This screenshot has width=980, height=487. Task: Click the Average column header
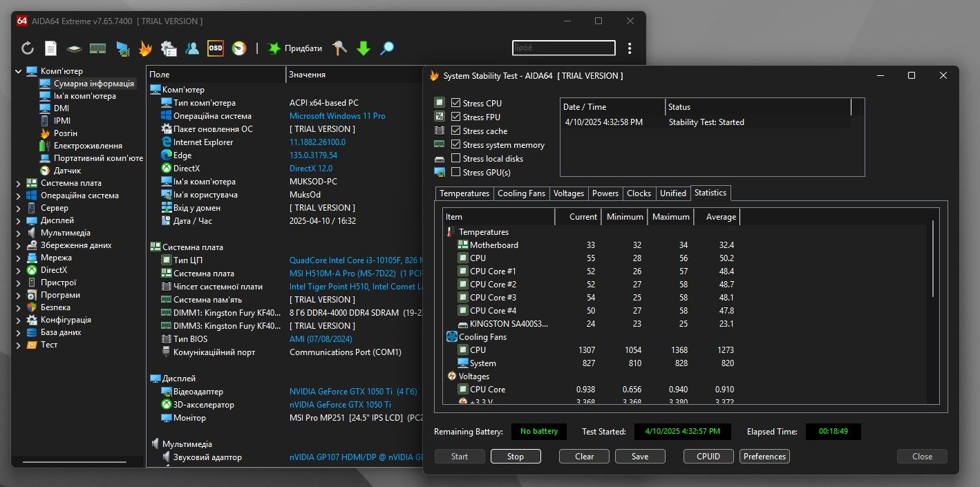tap(717, 217)
